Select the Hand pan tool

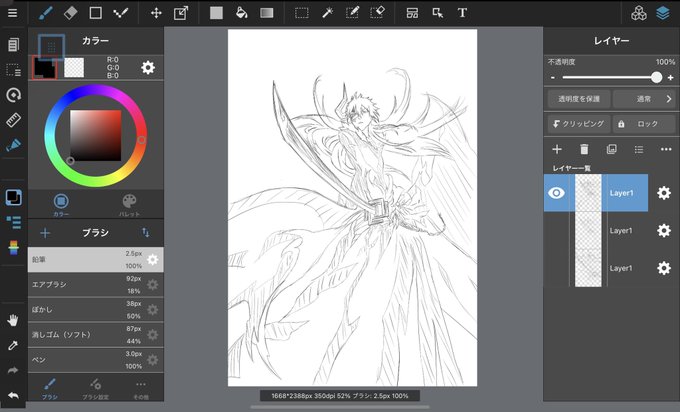[13, 320]
